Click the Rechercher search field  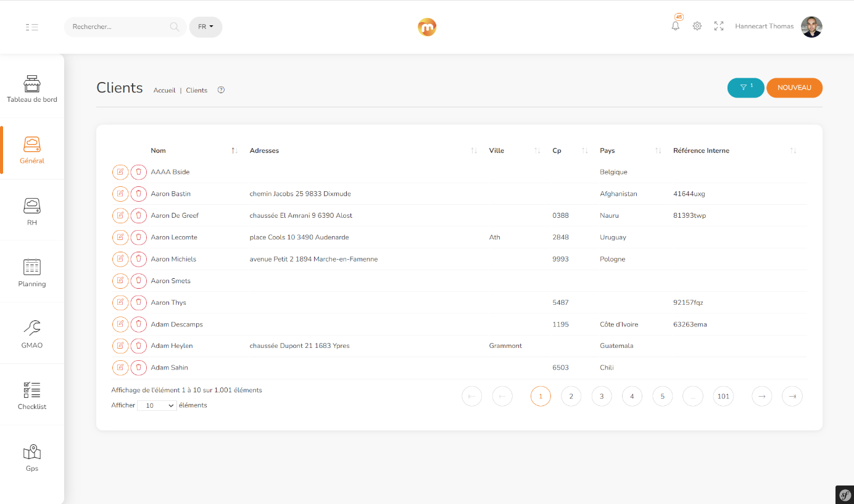117,27
